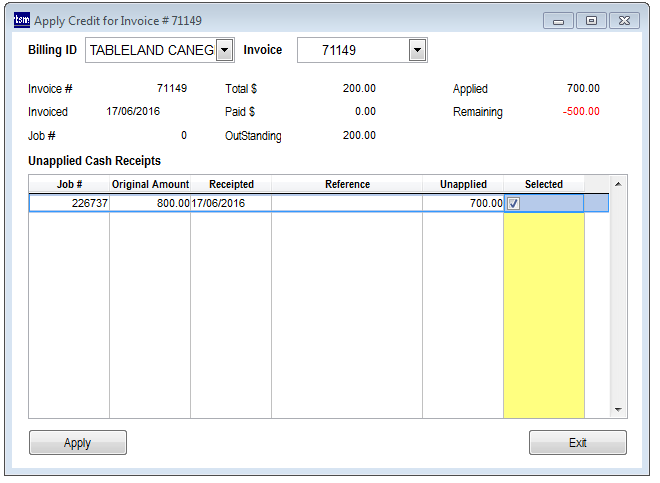The height and width of the screenshot is (483, 660).
Task: Sort by Original Amount column header
Action: tap(150, 184)
